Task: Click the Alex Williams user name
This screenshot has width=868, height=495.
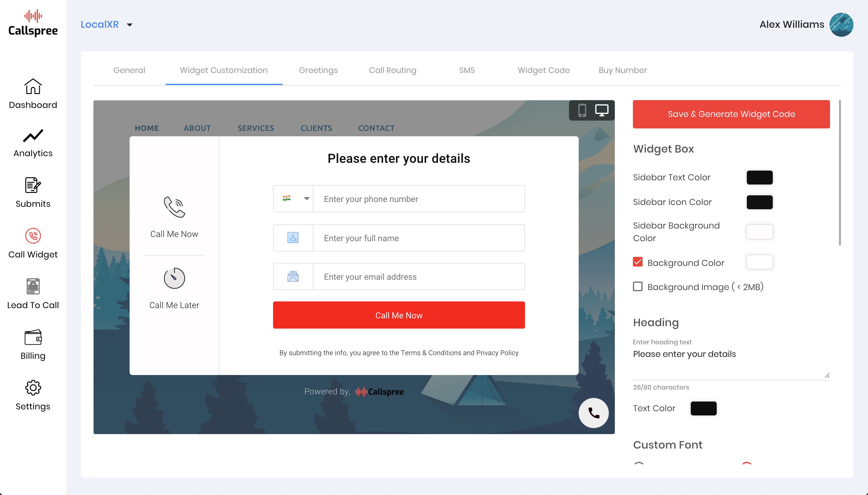Action: (x=791, y=24)
